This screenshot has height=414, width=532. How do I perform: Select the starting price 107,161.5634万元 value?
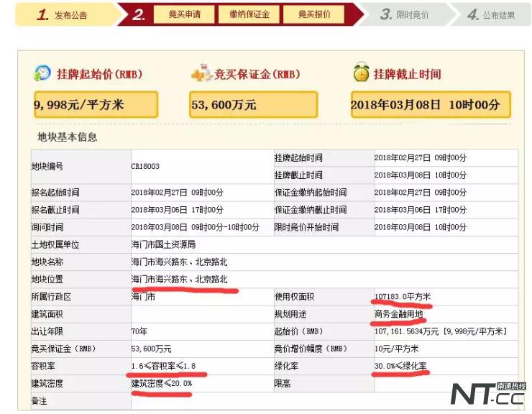441,331
